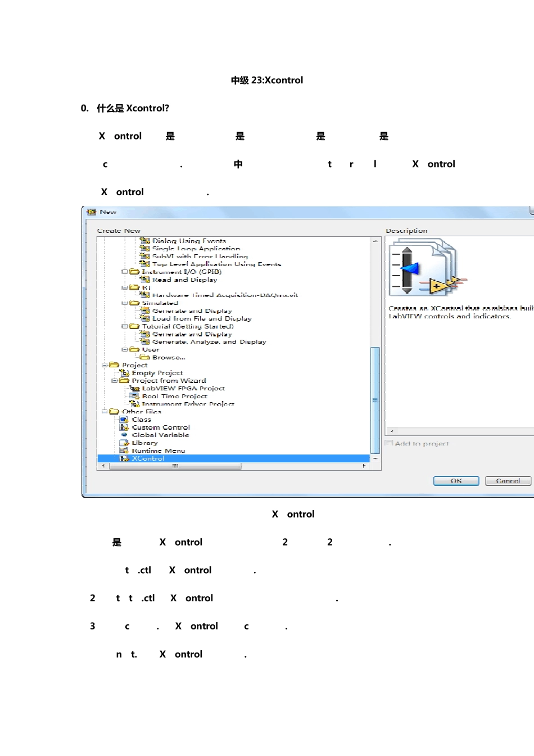Select the Generate and Display entry under Tutorial

(192, 334)
